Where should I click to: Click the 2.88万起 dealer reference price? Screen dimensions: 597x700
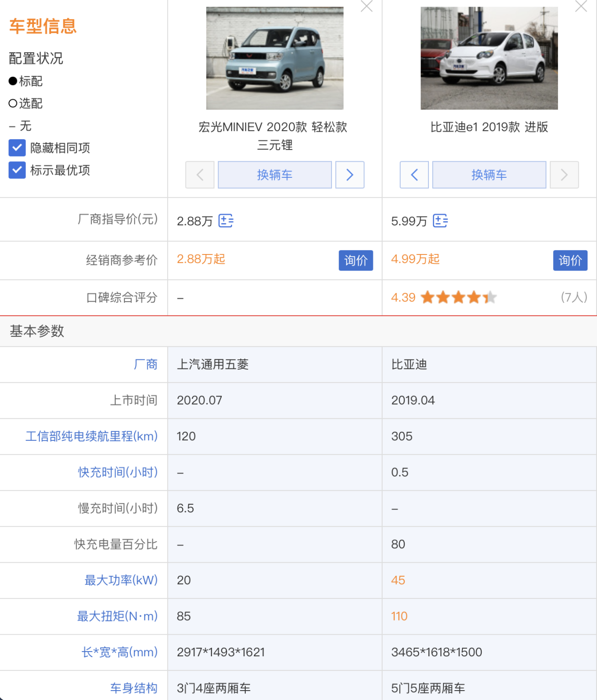point(201,259)
